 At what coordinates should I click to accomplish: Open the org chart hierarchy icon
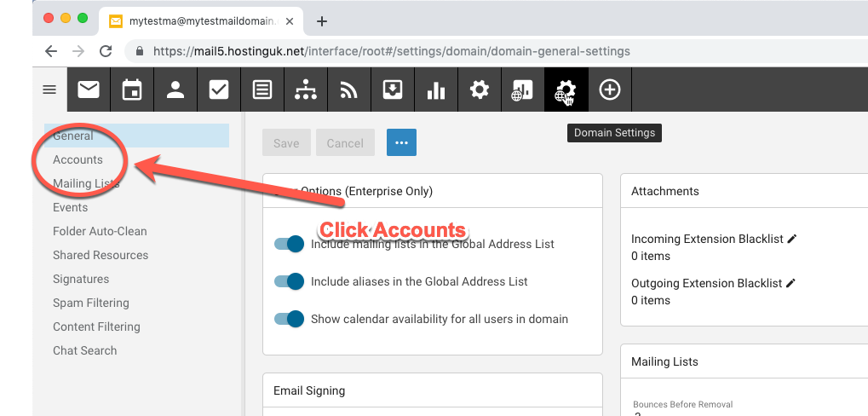point(306,90)
